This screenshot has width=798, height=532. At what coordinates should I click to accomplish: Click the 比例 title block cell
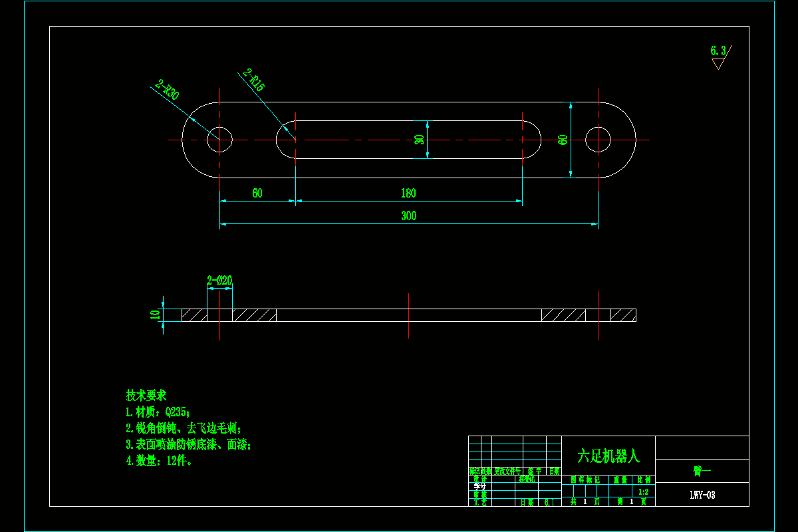(x=644, y=479)
